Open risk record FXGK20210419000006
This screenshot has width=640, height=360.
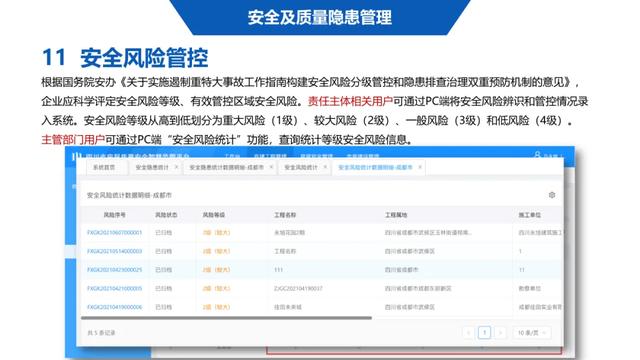(x=114, y=307)
